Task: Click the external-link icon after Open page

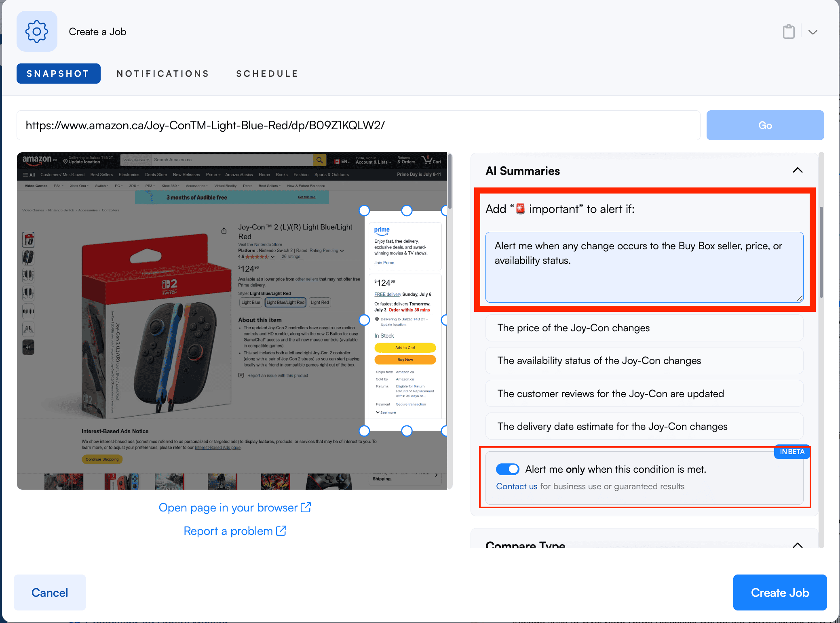Action: point(306,507)
